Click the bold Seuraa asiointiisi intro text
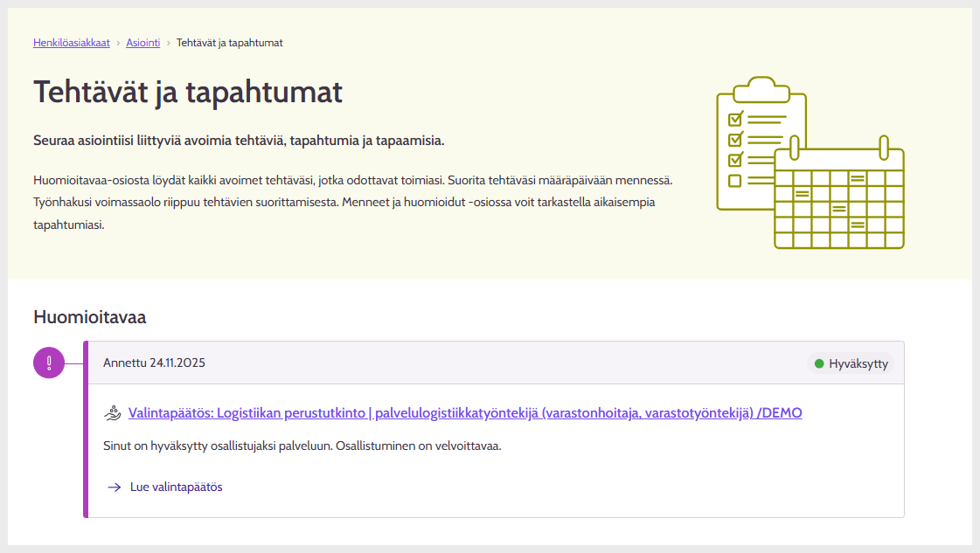980x553 pixels. tap(239, 141)
